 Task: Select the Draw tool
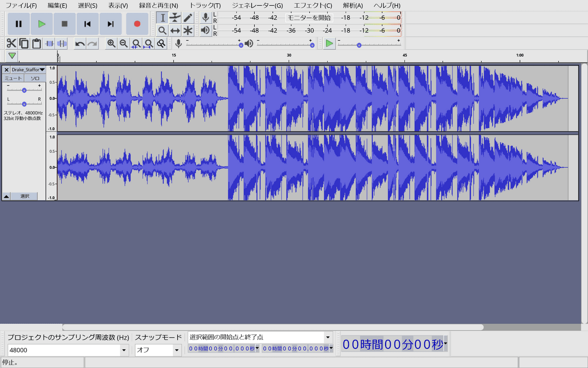(188, 18)
